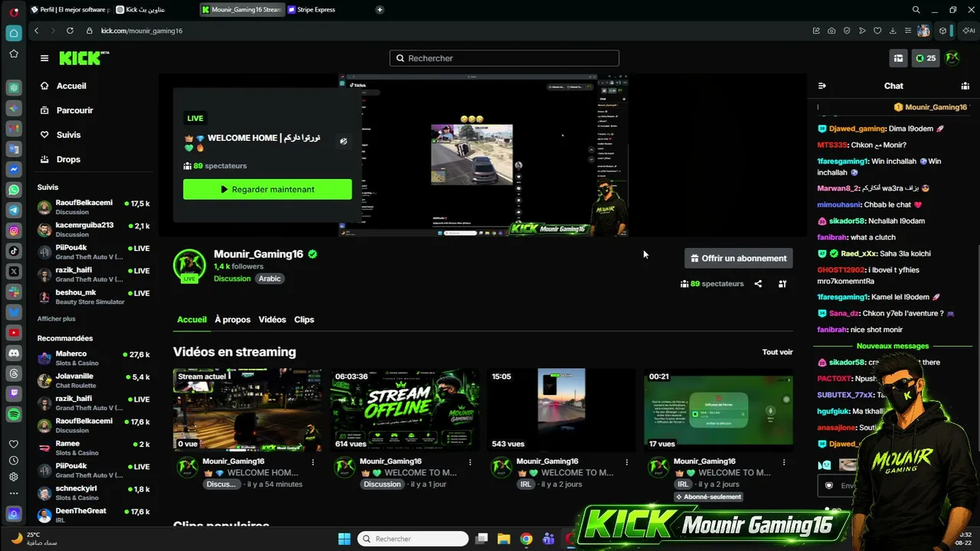Open browser favorites heart icon in address bar
The height and width of the screenshot is (551, 980).
click(x=877, y=31)
